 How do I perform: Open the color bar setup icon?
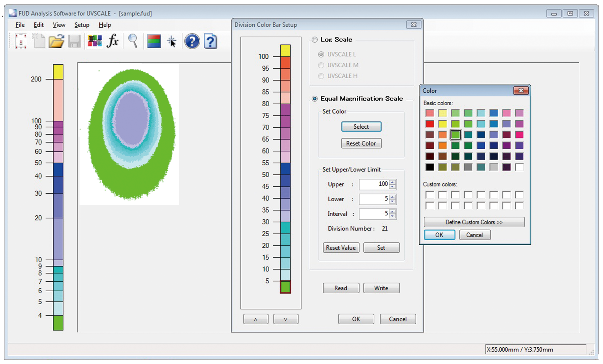pyautogui.click(x=154, y=41)
